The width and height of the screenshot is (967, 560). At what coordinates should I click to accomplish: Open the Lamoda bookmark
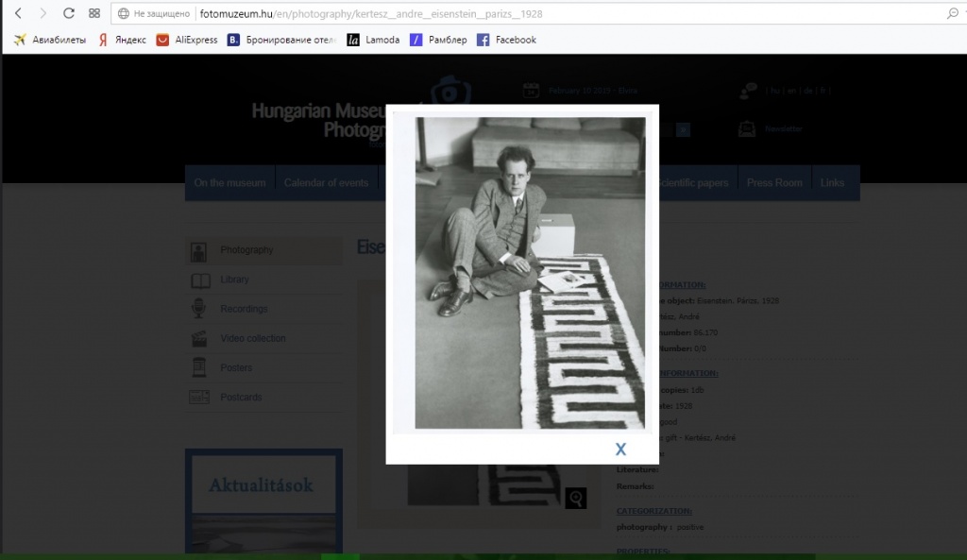tap(373, 40)
